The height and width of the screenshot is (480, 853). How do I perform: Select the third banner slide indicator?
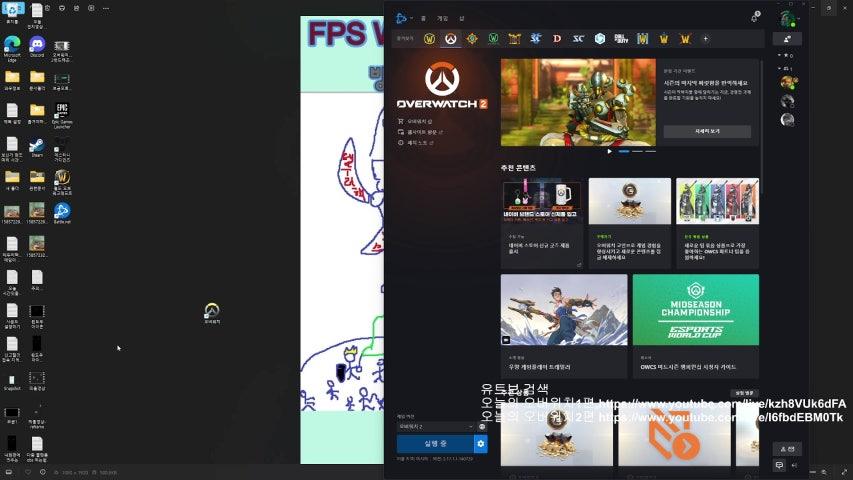(650, 151)
